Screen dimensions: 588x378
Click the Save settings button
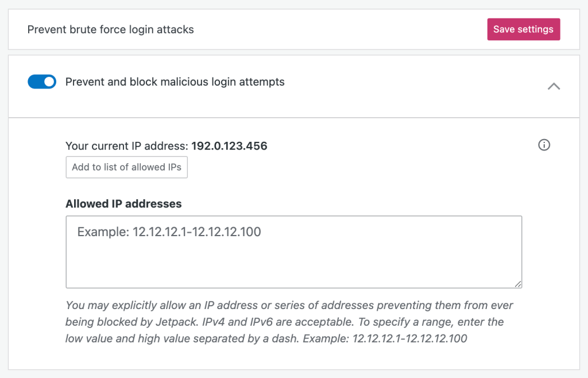(523, 29)
